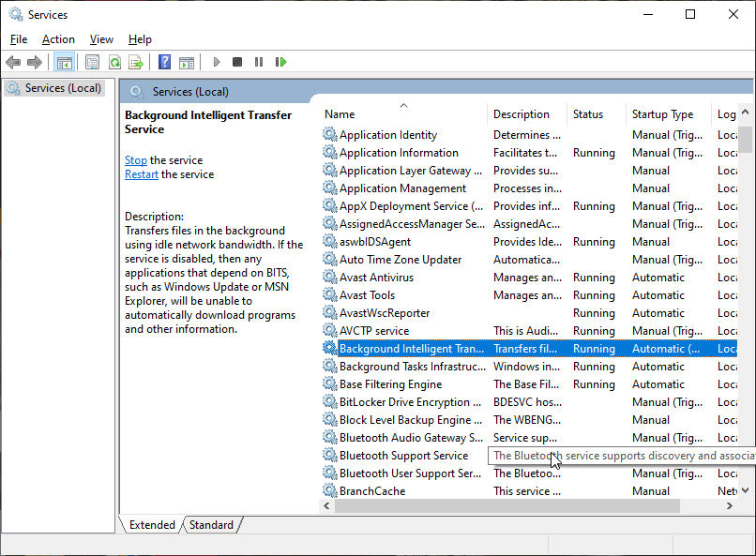Toggle the Show/Hide Console Tree icon
756x556 pixels.
64,62
